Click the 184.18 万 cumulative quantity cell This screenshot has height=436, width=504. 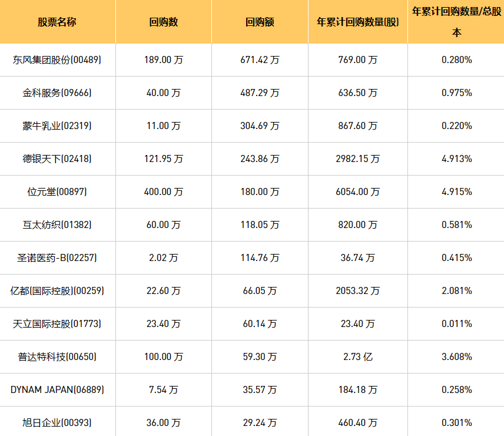[x=358, y=390]
